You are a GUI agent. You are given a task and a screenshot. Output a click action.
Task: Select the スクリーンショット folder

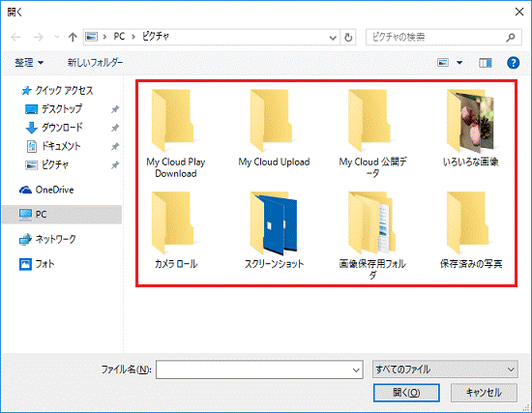pyautogui.click(x=274, y=230)
